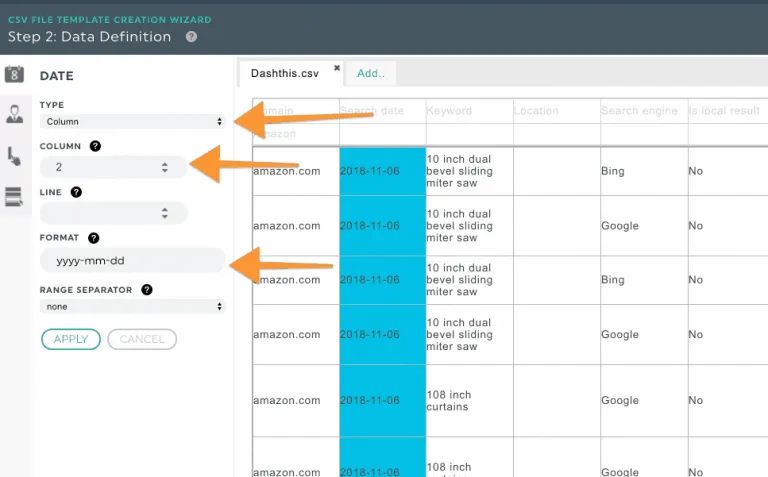The width and height of the screenshot is (768, 477).
Task: Click the FORMAT field with yyyy-mm-dd
Action: pyautogui.click(x=132, y=261)
